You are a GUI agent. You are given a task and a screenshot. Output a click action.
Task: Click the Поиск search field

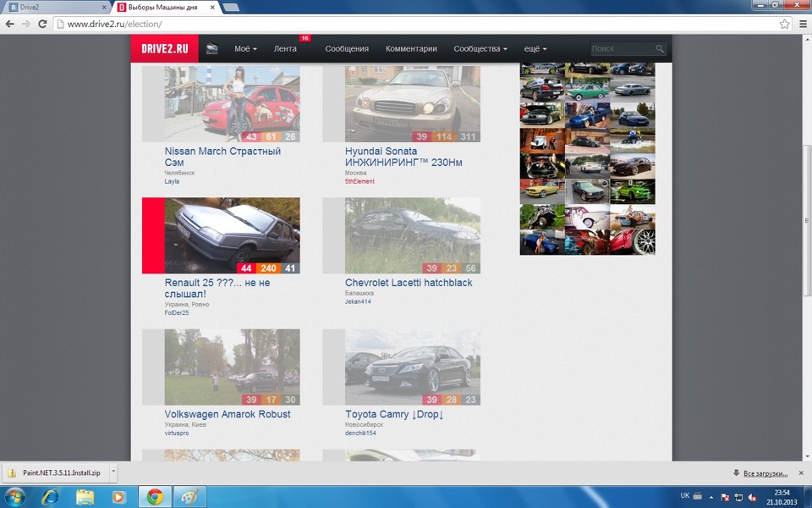click(x=623, y=49)
